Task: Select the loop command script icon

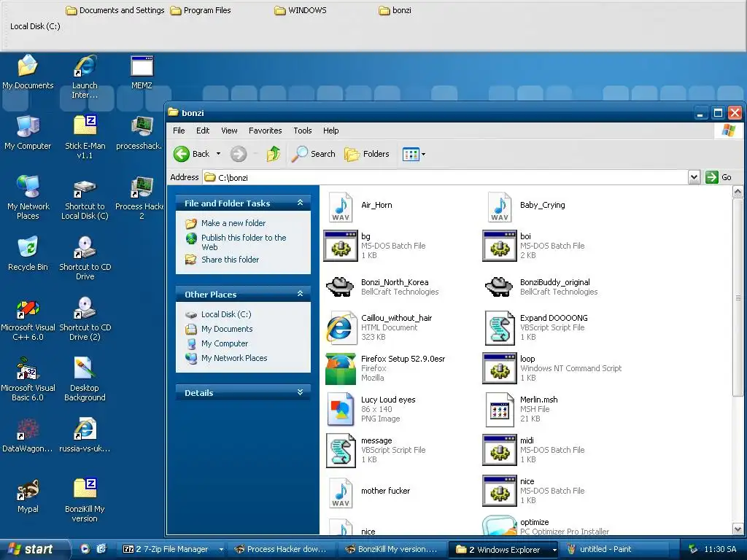Action: 500,368
